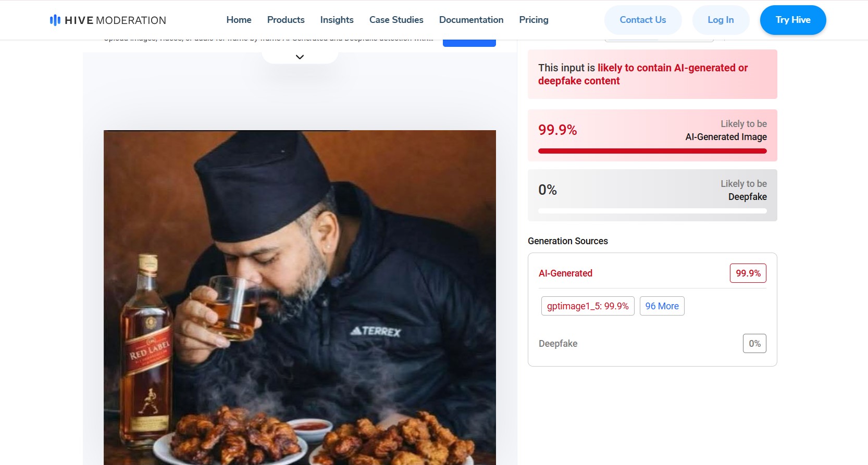
Task: Open the Documentation nav link
Action: 471,20
